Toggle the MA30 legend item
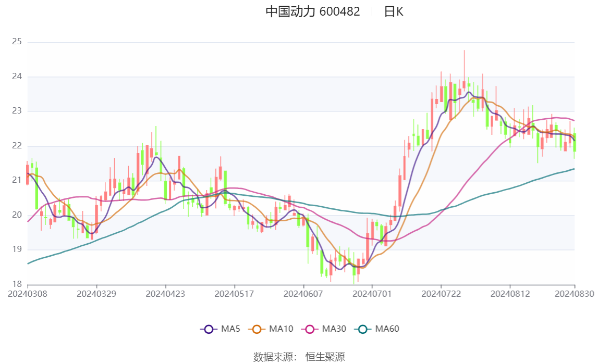Screen dimensions: 598x364 324,329
